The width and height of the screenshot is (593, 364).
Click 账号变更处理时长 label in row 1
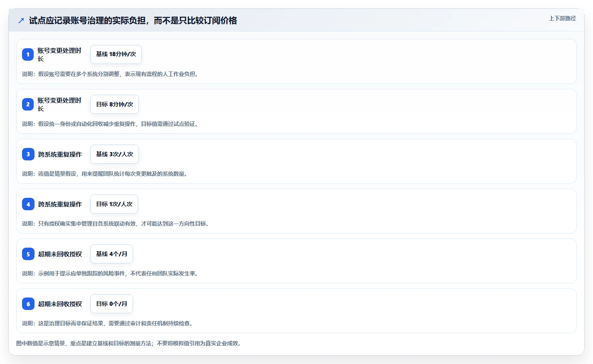[x=59, y=54]
